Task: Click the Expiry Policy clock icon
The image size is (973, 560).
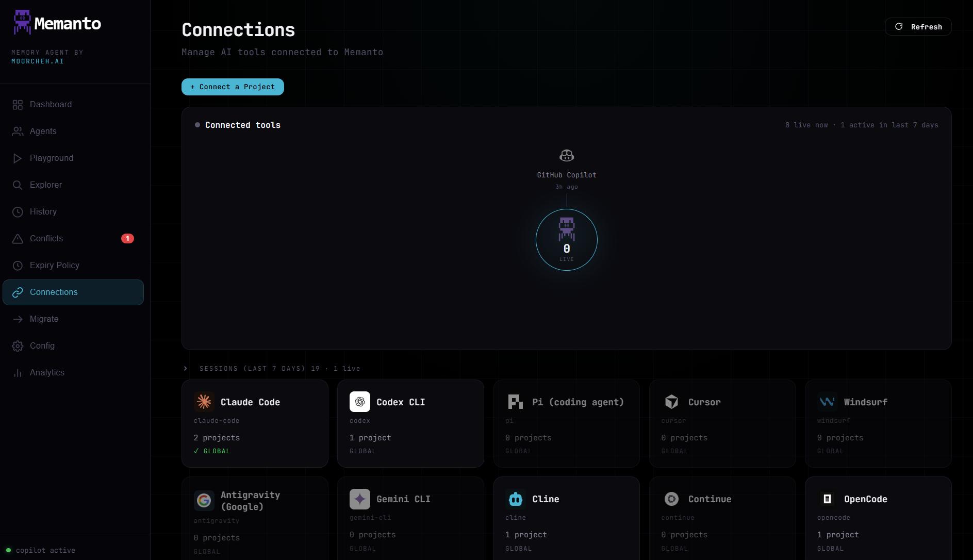Action: pyautogui.click(x=18, y=266)
